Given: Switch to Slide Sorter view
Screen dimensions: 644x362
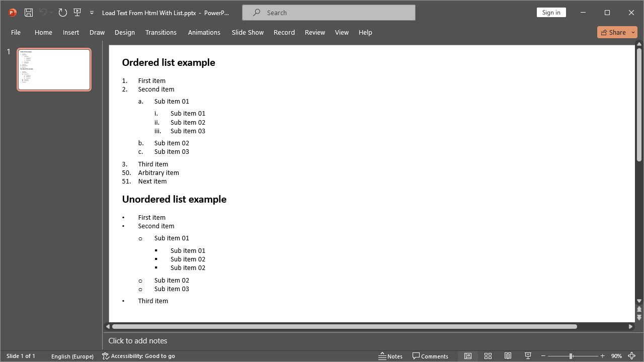Looking at the screenshot, I should tap(488, 356).
